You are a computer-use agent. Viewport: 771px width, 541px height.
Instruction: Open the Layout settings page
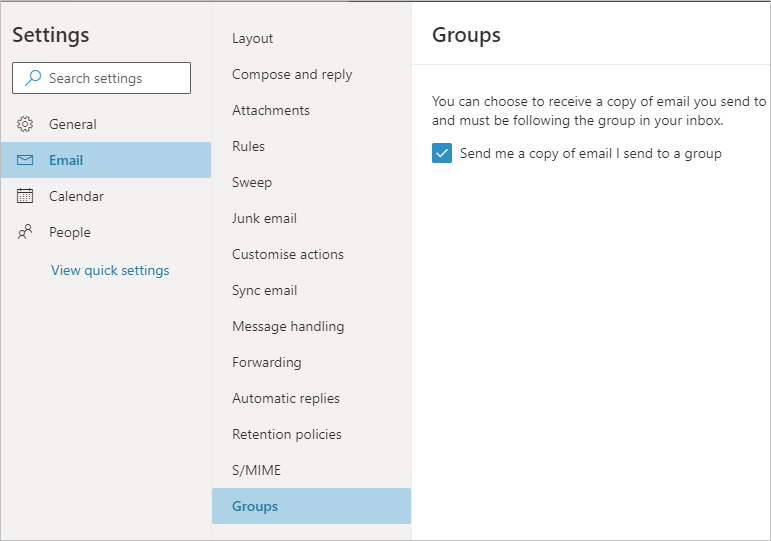tap(252, 38)
